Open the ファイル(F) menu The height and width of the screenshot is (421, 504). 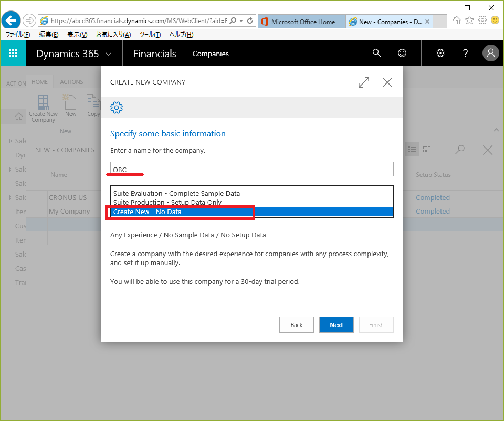tap(18, 35)
